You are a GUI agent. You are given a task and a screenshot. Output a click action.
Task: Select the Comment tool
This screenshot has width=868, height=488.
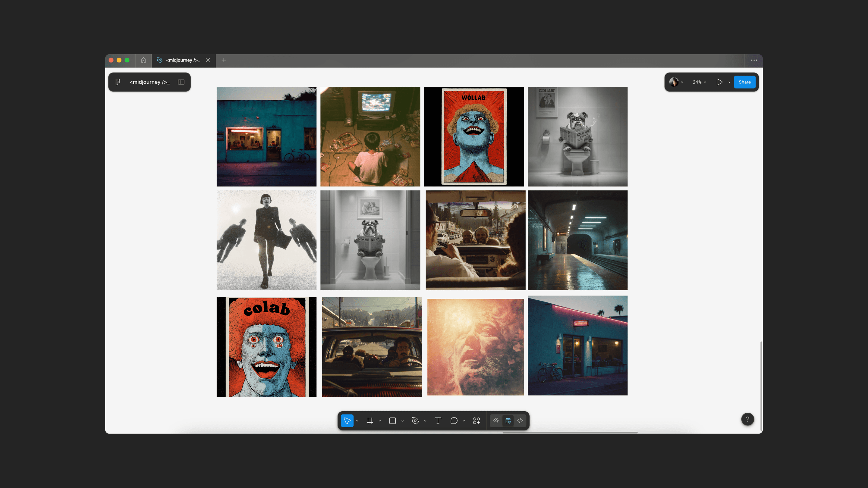pyautogui.click(x=454, y=421)
